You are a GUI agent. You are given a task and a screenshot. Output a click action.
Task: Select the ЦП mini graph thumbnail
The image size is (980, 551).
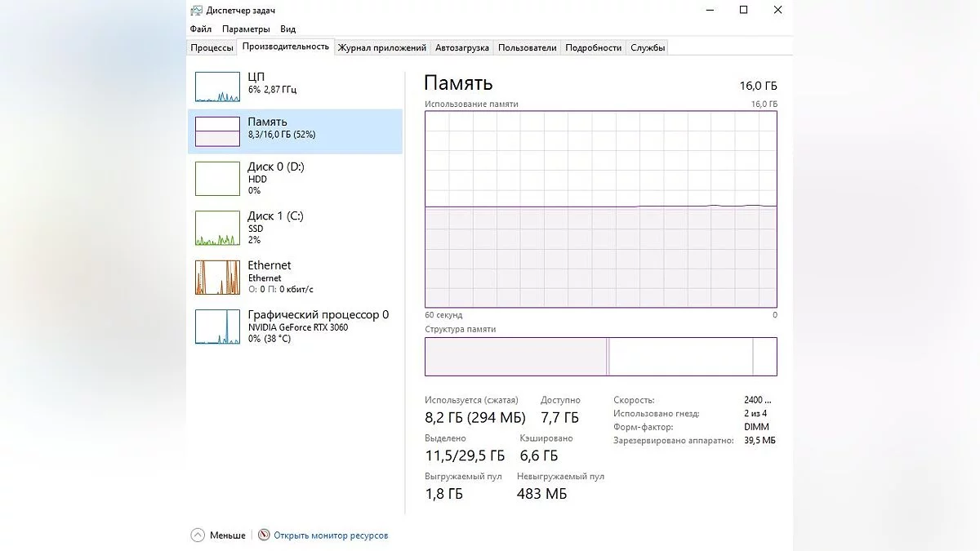217,86
